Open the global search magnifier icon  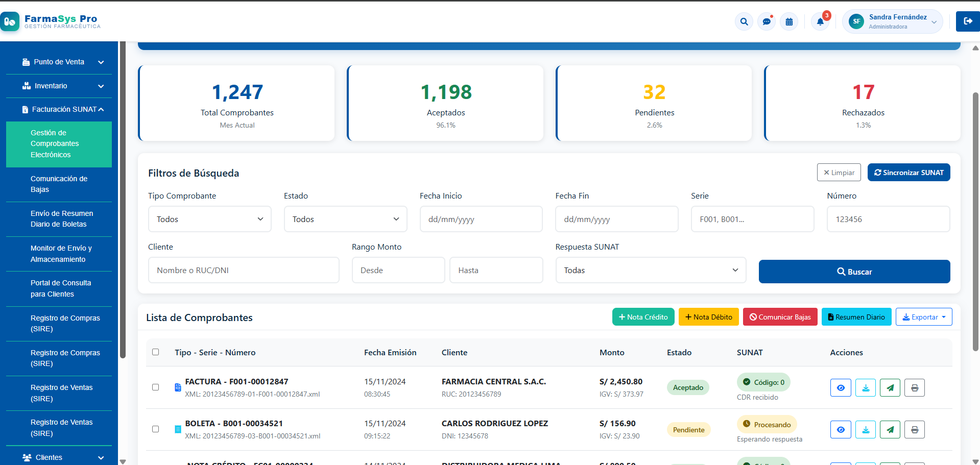(744, 21)
